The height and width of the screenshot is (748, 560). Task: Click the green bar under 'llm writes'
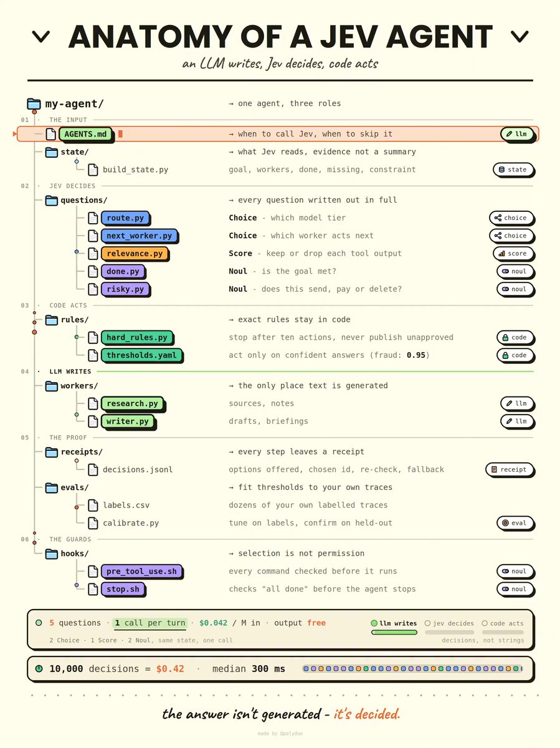(x=394, y=632)
